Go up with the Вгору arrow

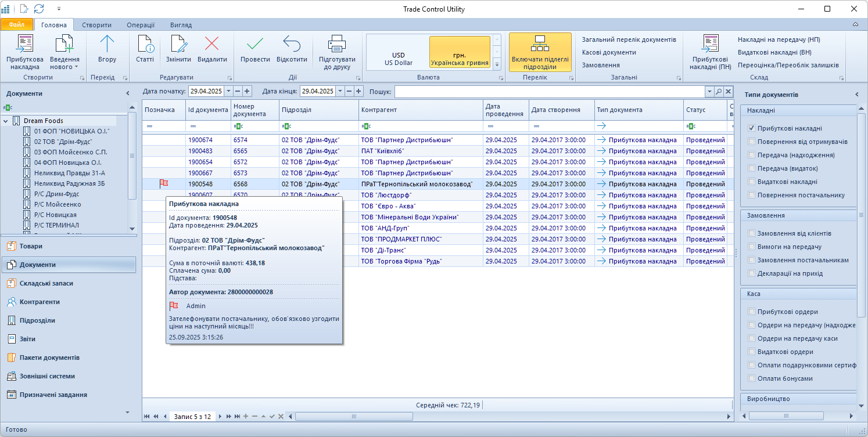107,49
